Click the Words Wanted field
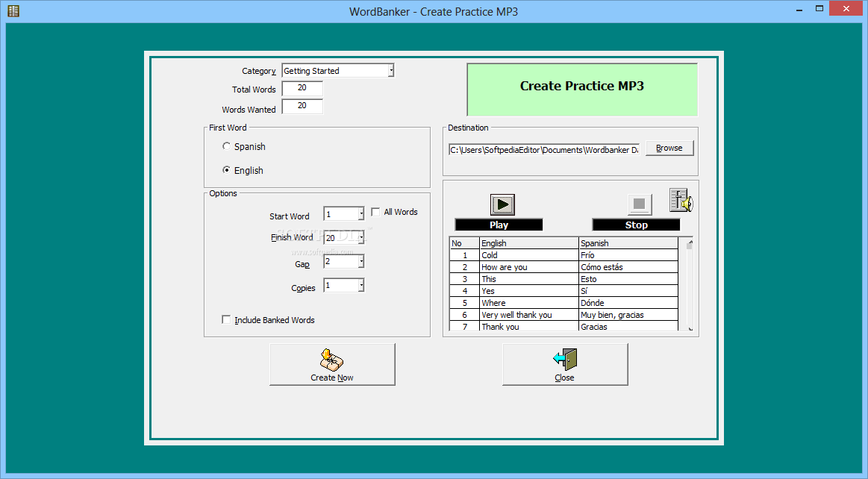The height and width of the screenshot is (479, 868). coord(302,106)
